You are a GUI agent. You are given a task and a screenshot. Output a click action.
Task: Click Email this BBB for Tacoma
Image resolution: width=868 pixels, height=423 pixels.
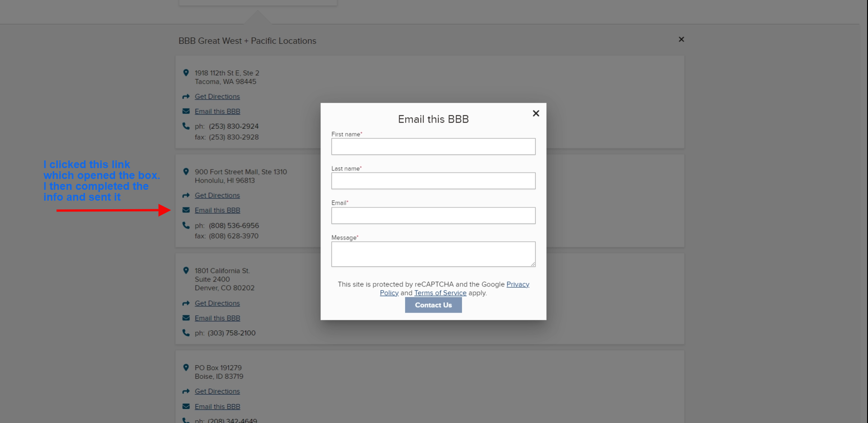pos(217,112)
